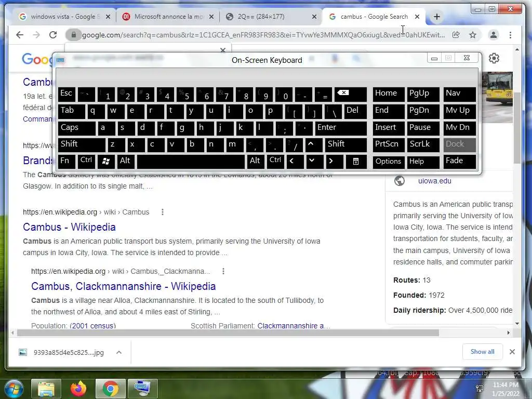This screenshot has width=532, height=399.
Task: Reload the page with the refresh icon
Action: pos(53,35)
